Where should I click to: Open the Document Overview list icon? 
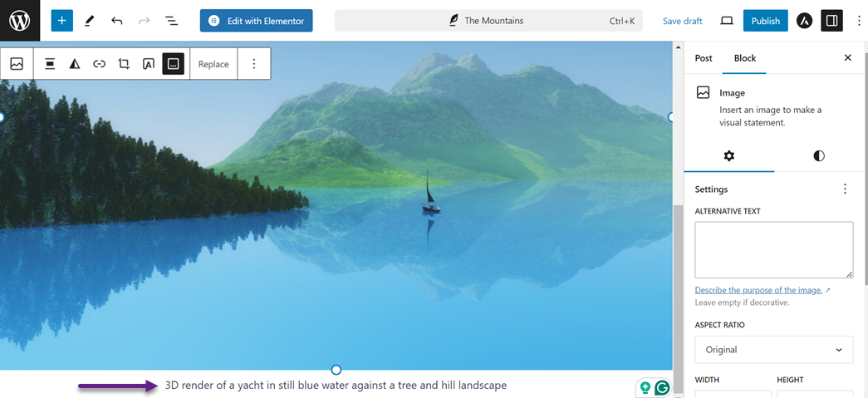tap(172, 21)
